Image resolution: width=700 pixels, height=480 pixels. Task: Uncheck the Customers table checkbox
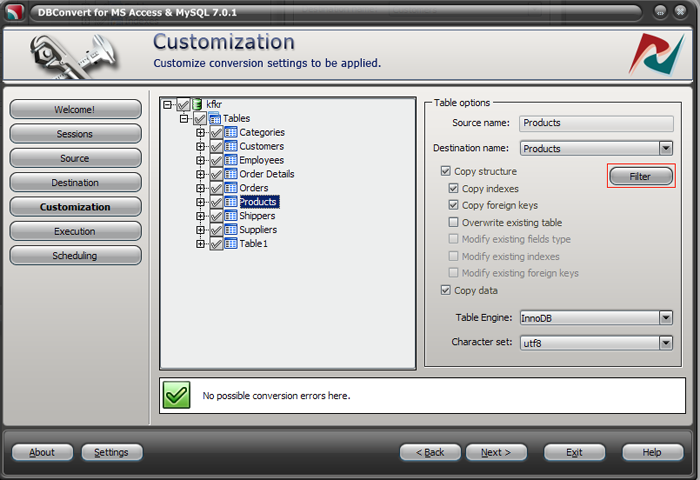click(216, 146)
